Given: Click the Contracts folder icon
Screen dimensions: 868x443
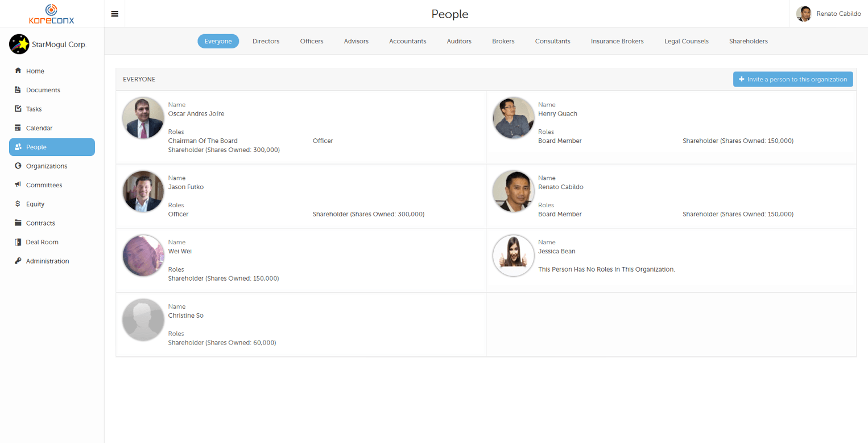Looking at the screenshot, I should coord(18,223).
